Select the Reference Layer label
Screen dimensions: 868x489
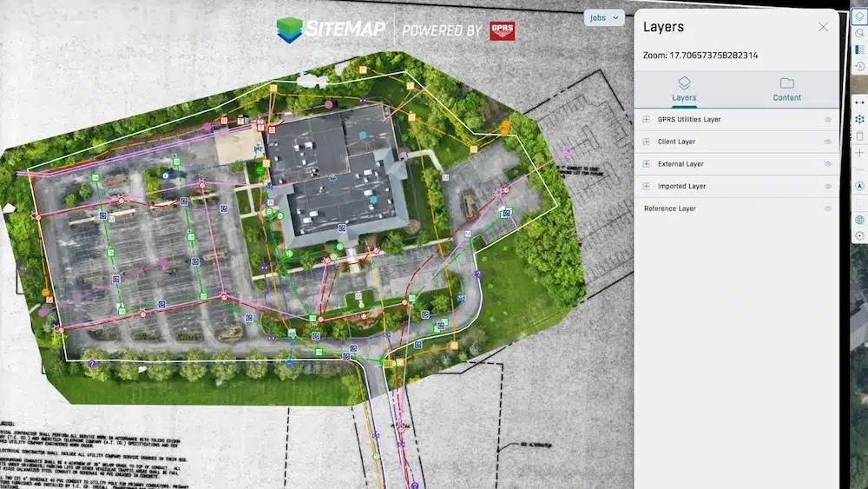click(x=670, y=208)
